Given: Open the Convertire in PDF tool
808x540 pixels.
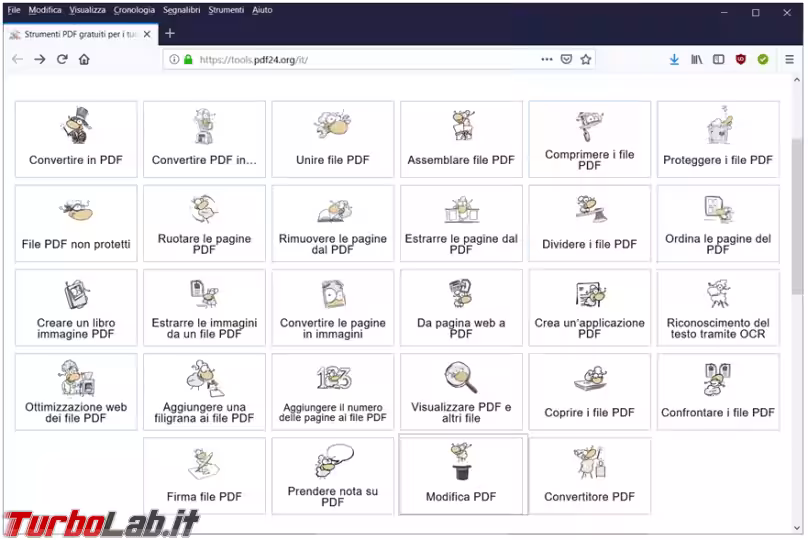Looking at the screenshot, I should click(76, 139).
